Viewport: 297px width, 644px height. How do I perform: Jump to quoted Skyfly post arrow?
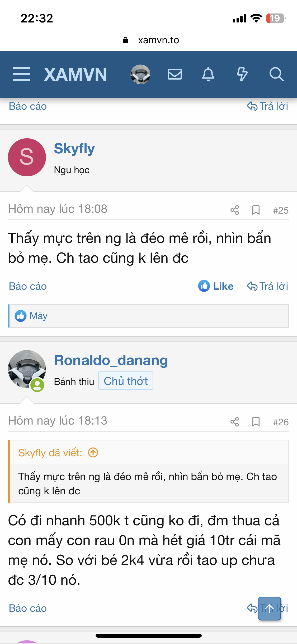[93, 453]
